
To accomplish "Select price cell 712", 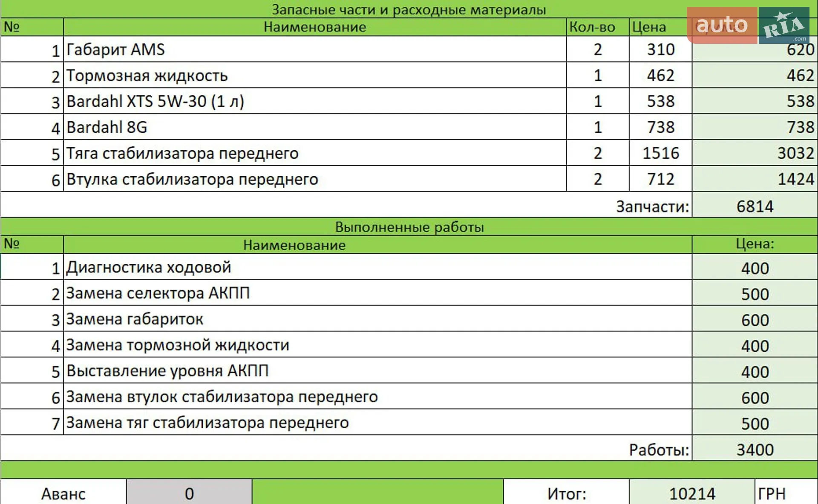I will coord(660,179).
